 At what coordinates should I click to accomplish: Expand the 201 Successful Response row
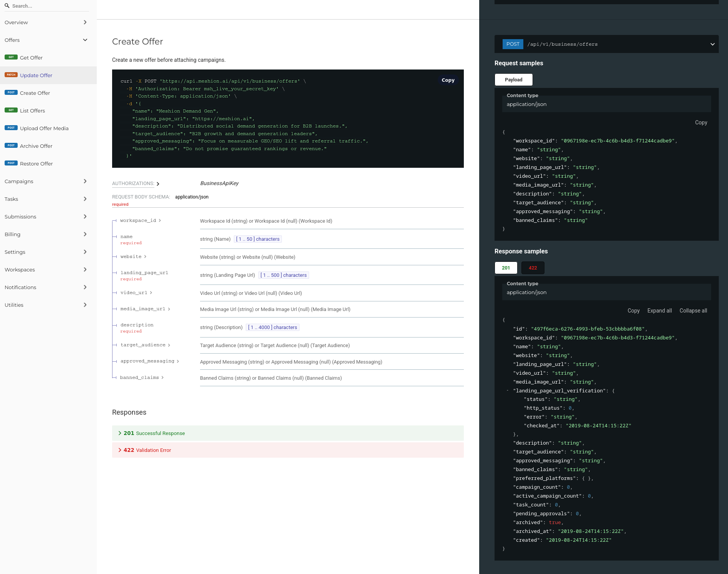288,433
